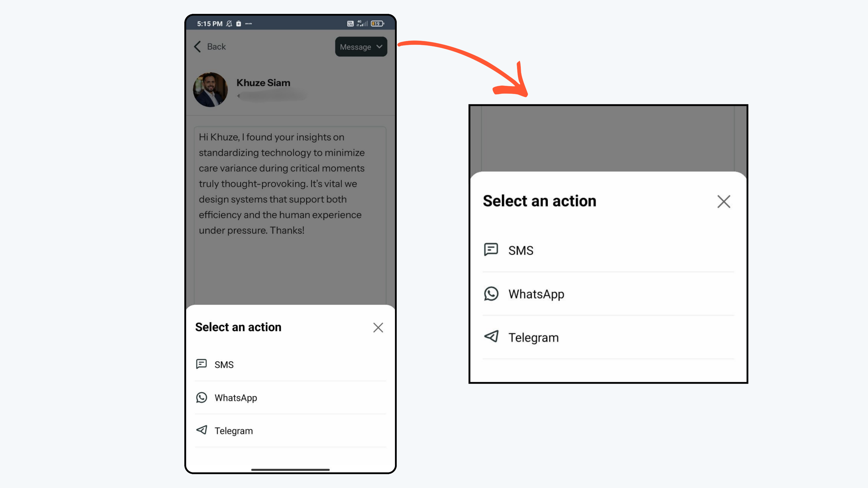The height and width of the screenshot is (488, 868).
Task: Click the Telegram icon in the enlarged panel
Action: pos(491,337)
